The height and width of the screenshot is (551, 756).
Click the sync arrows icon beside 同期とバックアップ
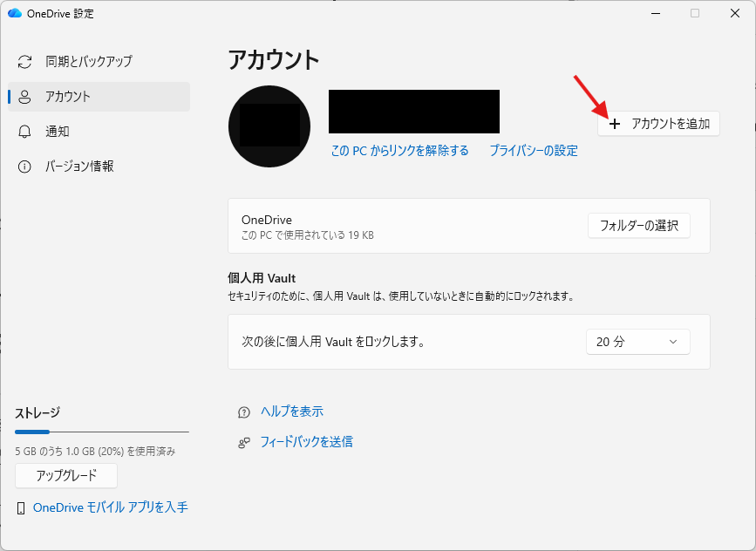coord(24,62)
